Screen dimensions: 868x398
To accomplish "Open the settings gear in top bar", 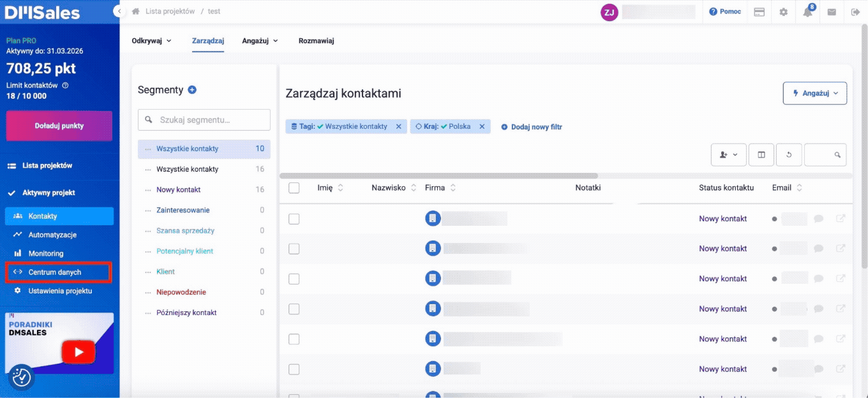I will pos(783,12).
